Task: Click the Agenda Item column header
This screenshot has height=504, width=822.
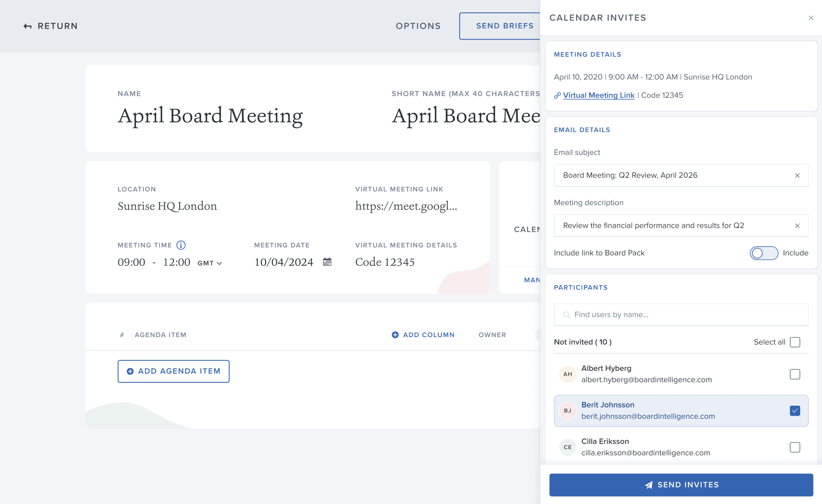Action: 161,335
